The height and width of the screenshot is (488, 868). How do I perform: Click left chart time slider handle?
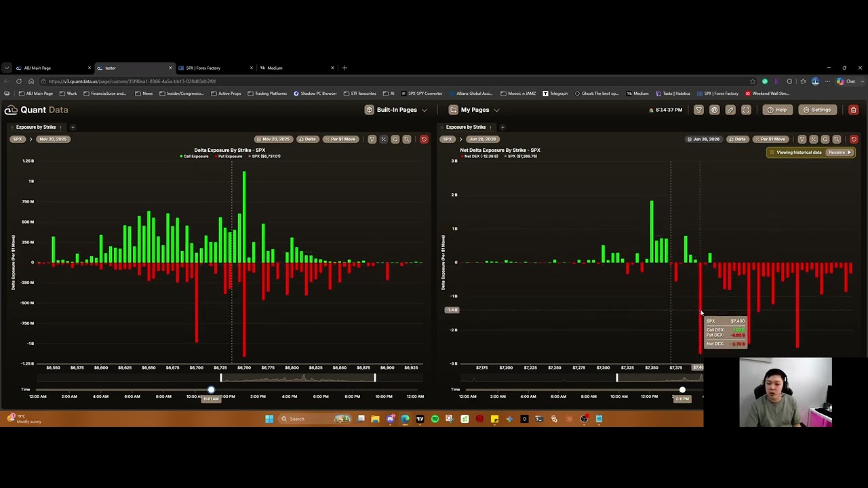(211, 390)
